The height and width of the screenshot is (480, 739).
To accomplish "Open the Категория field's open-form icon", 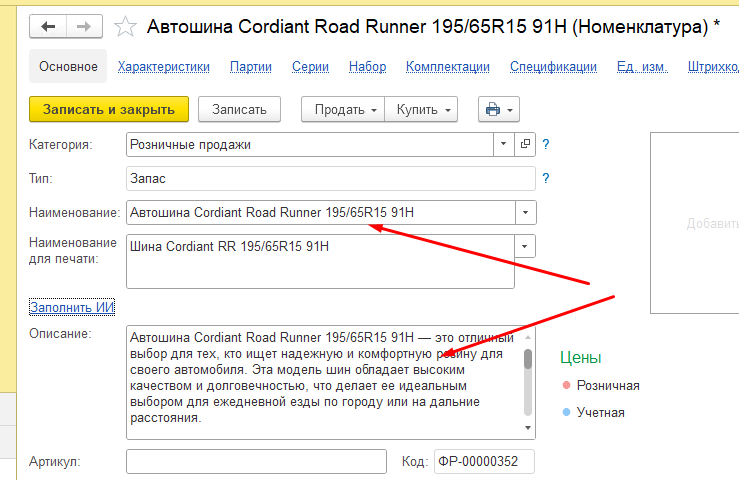I will pos(527,144).
